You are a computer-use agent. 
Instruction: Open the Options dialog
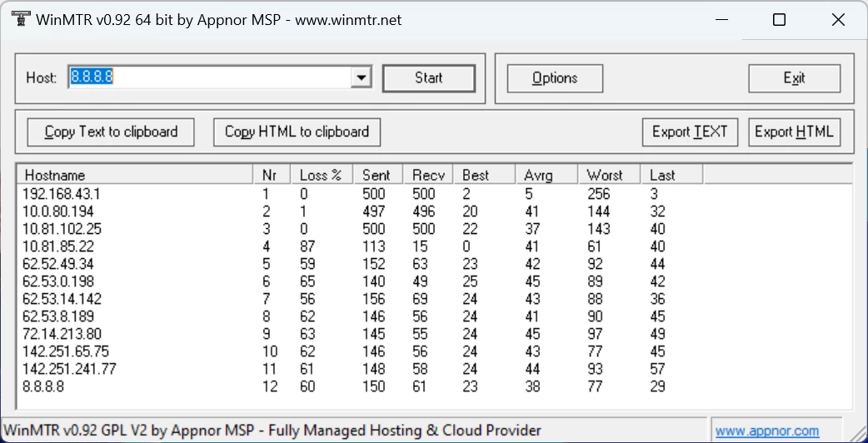pyautogui.click(x=555, y=78)
